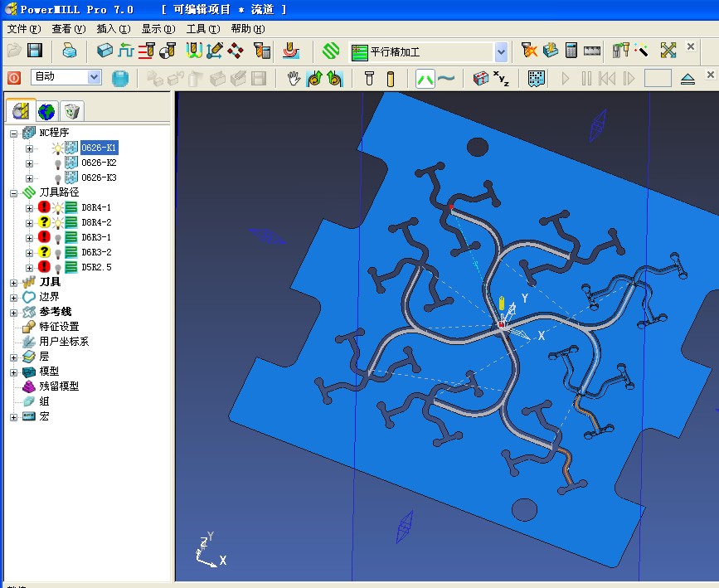Screen dimensions: 719x588
Task: Select the 用户坐标系 tree item
Action: point(64,341)
